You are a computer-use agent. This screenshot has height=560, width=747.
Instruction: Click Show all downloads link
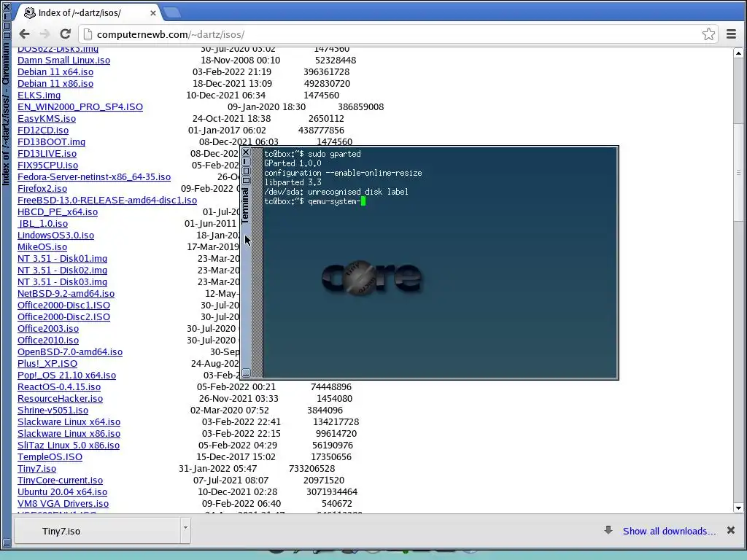669,531
